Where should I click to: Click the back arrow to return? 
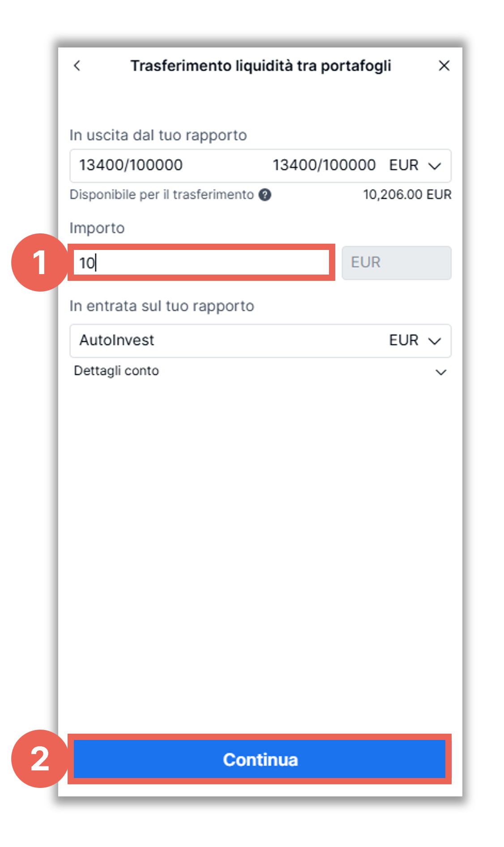(77, 66)
